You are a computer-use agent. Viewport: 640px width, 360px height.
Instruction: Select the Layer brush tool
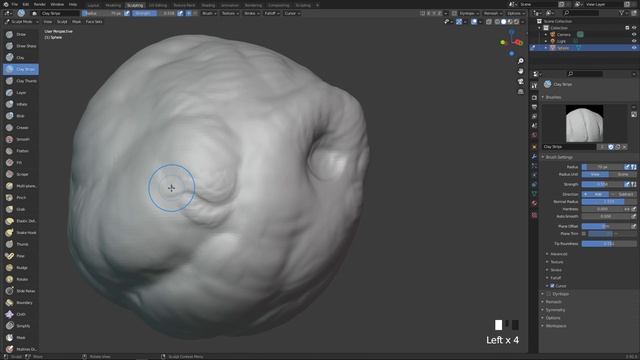pyautogui.click(x=20, y=93)
